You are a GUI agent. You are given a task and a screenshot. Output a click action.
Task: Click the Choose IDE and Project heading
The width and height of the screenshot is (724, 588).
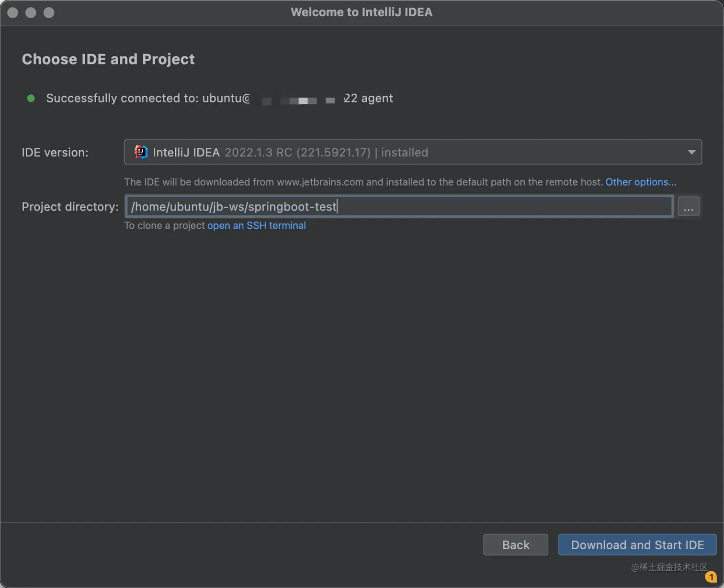[x=108, y=59]
